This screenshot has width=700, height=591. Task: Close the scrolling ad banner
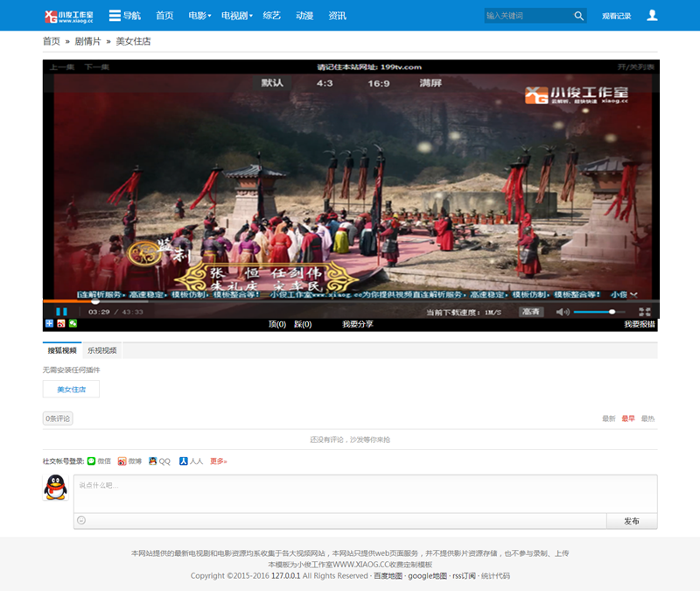coord(633,295)
